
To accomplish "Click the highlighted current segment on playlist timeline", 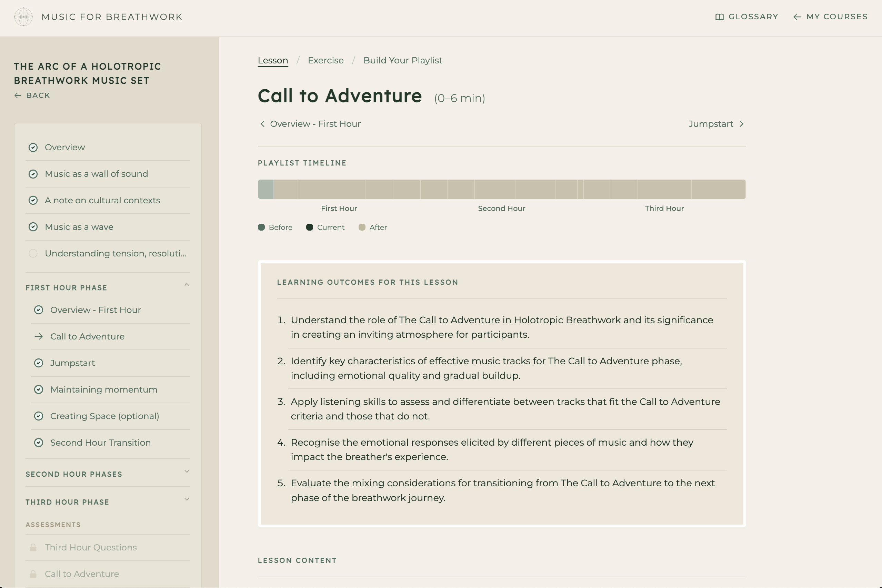I will (265, 189).
